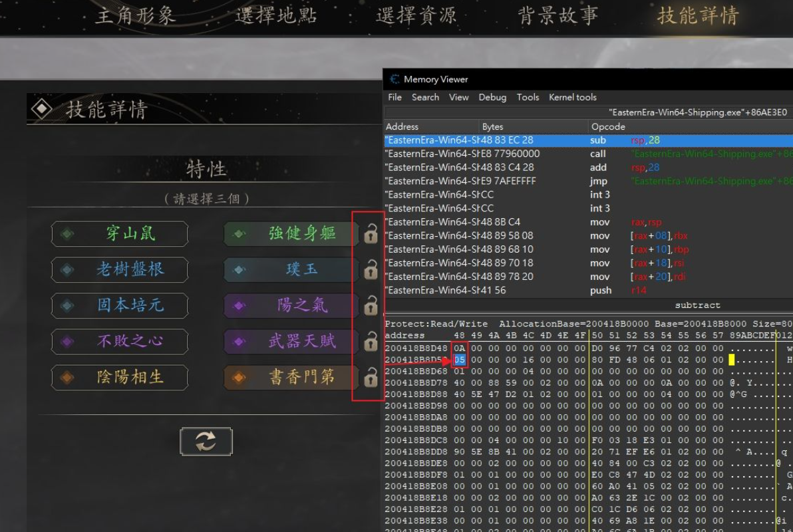The width and height of the screenshot is (793, 532).
Task: Click highlighted byte 05 in hex view
Action: tap(459, 360)
